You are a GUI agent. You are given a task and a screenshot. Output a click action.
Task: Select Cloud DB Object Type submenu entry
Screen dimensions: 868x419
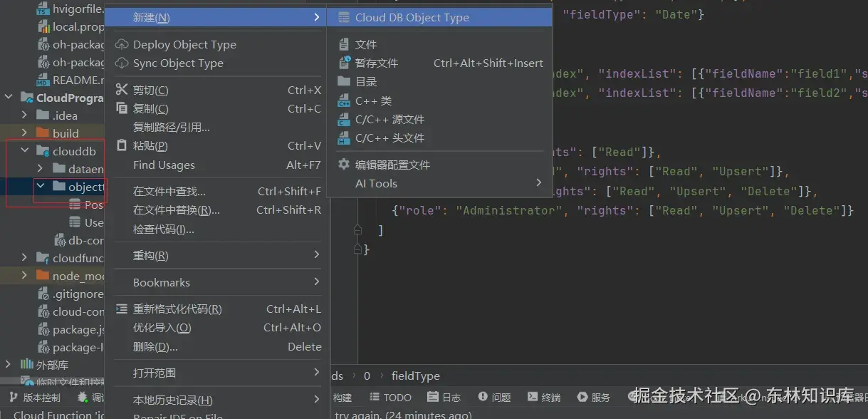point(439,18)
